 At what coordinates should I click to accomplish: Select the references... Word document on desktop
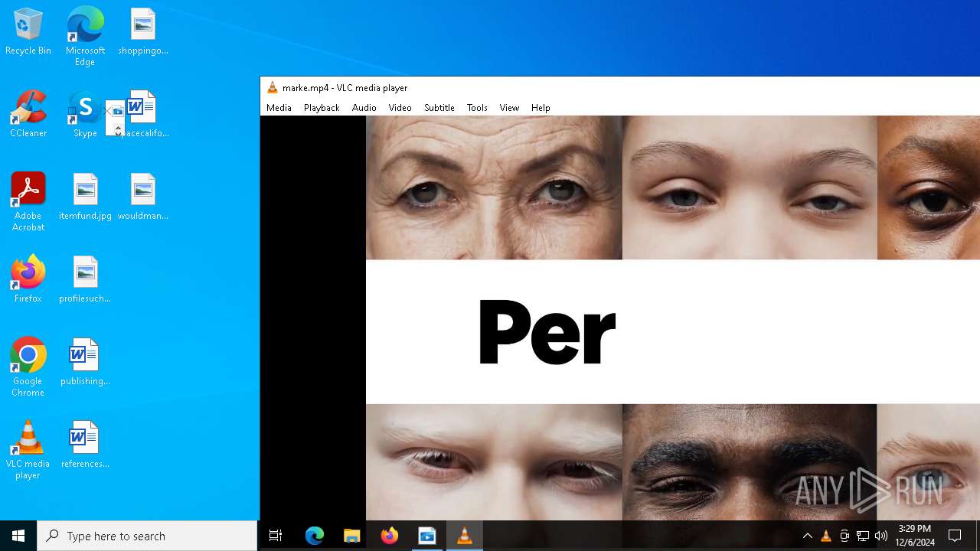coord(85,445)
